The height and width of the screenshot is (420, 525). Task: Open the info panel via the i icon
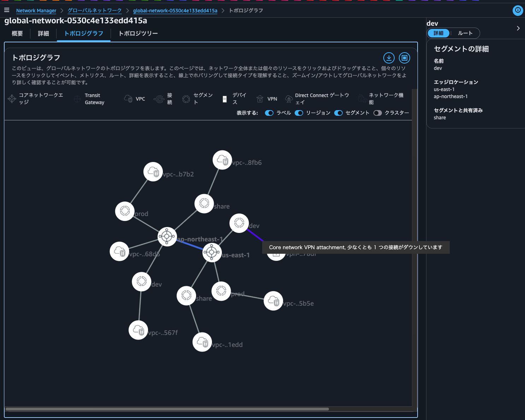[x=518, y=11]
